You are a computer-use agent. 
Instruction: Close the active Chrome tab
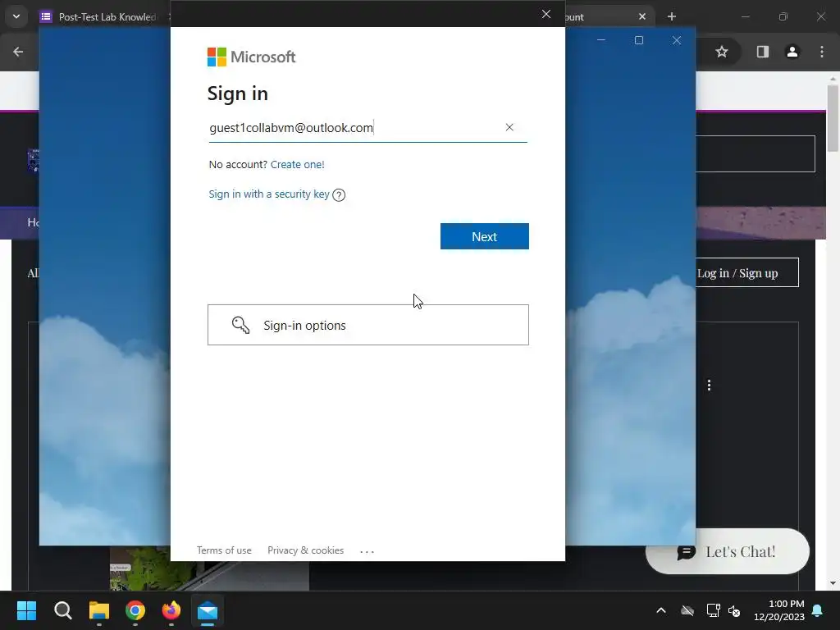[x=641, y=16]
